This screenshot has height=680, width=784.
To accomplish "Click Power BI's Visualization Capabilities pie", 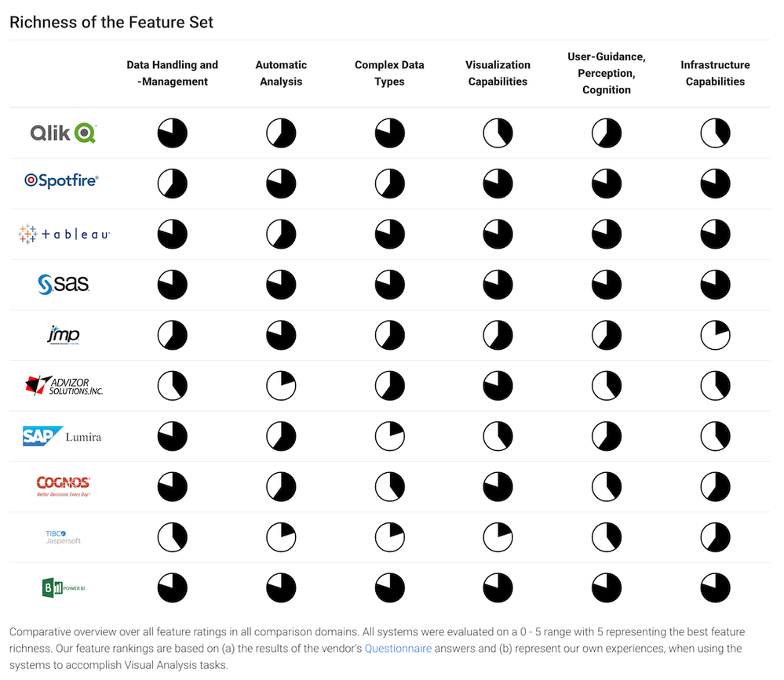I will (x=498, y=587).
